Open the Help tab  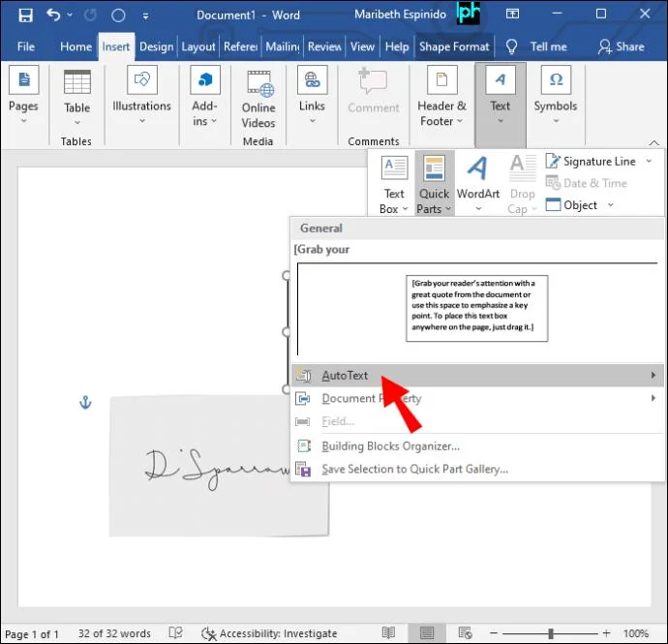click(397, 46)
